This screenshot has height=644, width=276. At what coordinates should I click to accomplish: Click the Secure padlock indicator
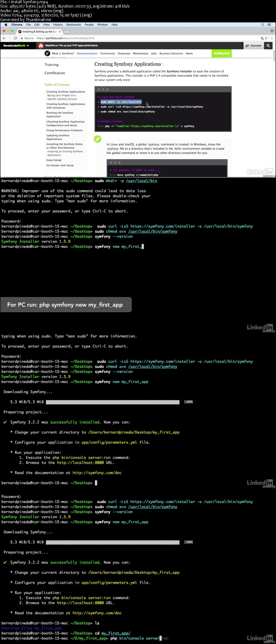[27, 38]
